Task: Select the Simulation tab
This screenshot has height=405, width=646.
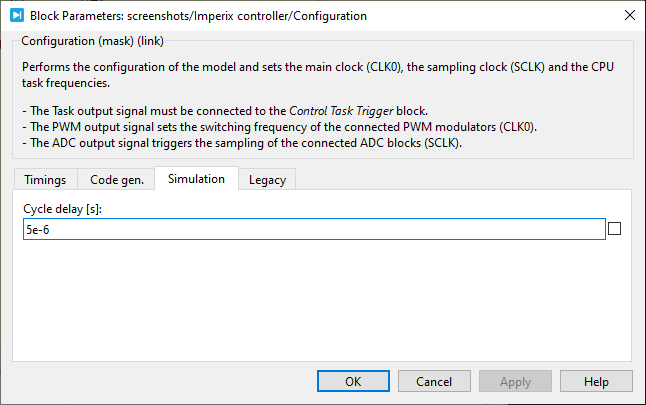Action: 196,179
